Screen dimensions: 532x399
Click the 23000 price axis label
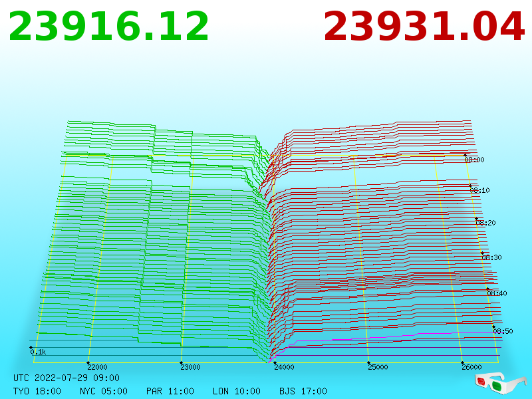click(190, 367)
